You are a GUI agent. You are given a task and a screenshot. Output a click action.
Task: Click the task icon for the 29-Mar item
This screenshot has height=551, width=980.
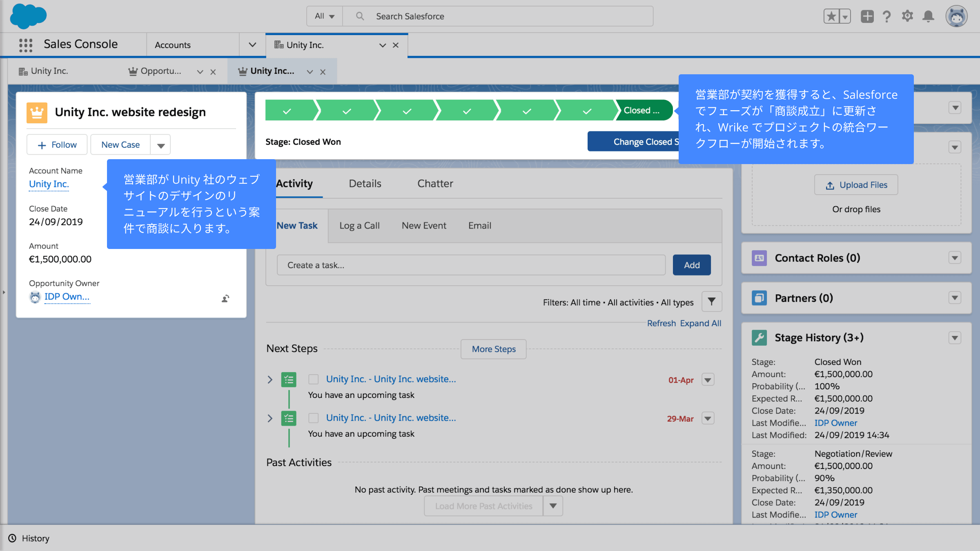tap(289, 418)
